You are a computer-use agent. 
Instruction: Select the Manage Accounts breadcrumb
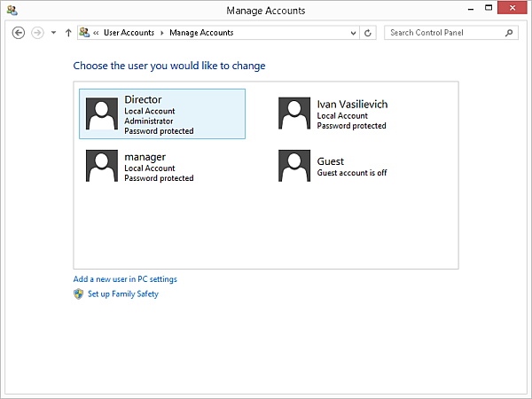[x=201, y=33]
